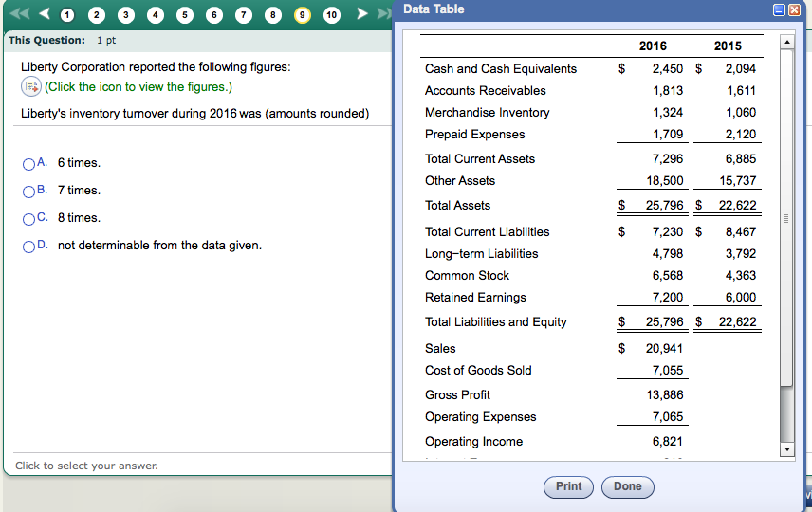Click the Gross Profit value 13,886
The height and width of the screenshot is (512, 812).
click(664, 395)
